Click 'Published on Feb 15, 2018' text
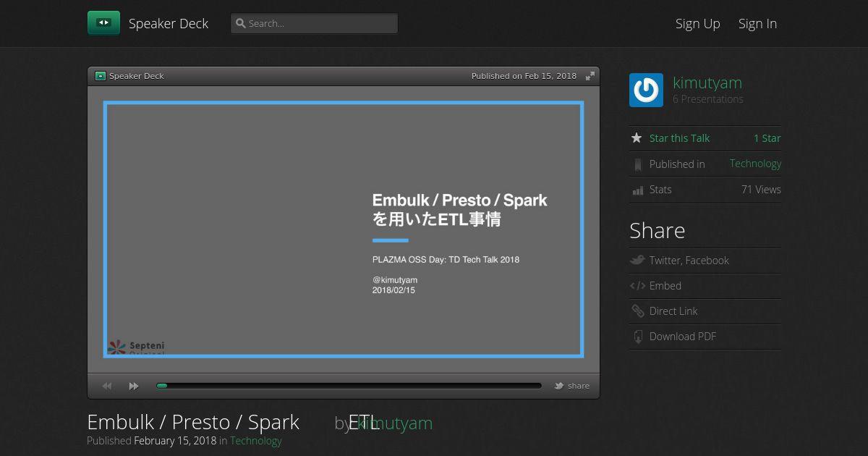The image size is (868, 456). pyautogui.click(x=524, y=76)
